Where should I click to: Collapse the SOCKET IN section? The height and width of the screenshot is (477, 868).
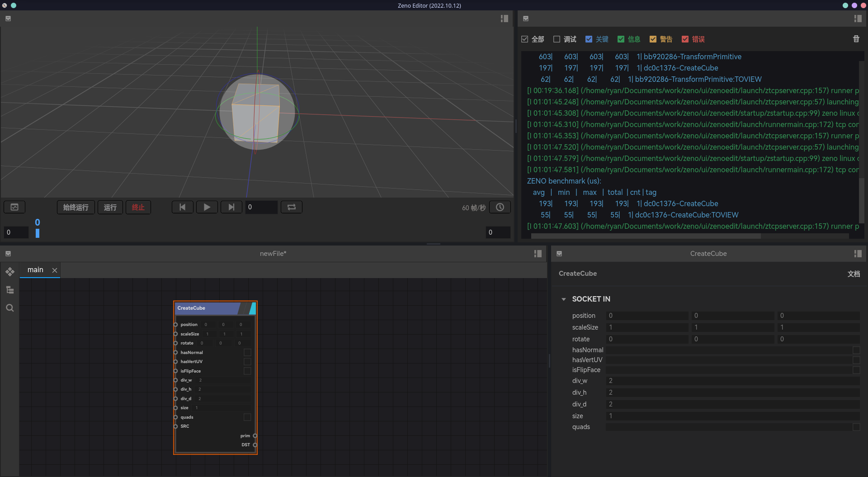click(x=564, y=299)
